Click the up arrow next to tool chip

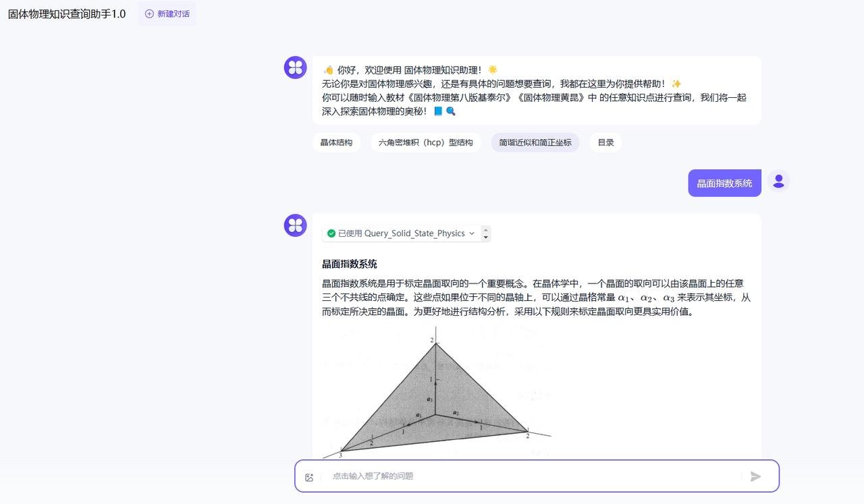[x=486, y=230]
